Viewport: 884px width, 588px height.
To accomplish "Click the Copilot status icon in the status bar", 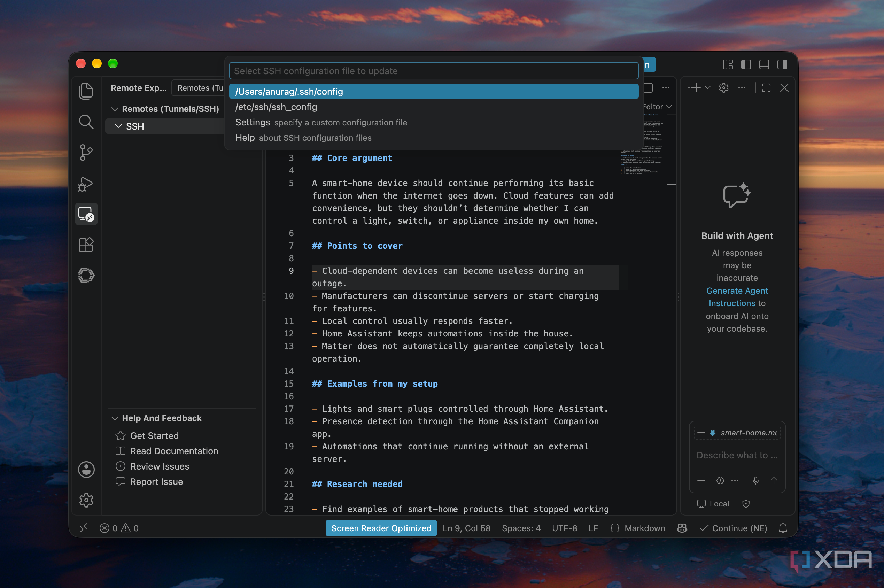I will click(x=682, y=528).
